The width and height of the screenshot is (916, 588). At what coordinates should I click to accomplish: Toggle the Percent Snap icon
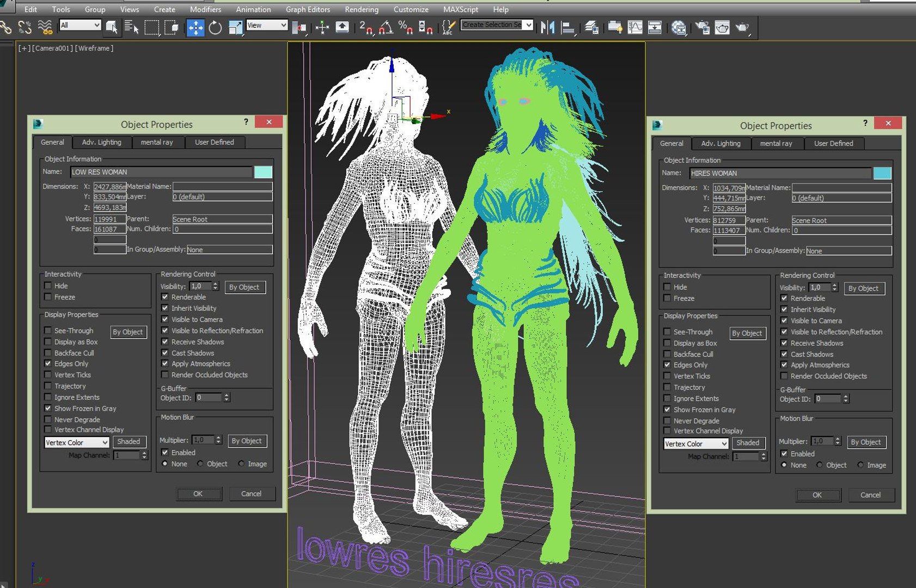tap(406, 27)
